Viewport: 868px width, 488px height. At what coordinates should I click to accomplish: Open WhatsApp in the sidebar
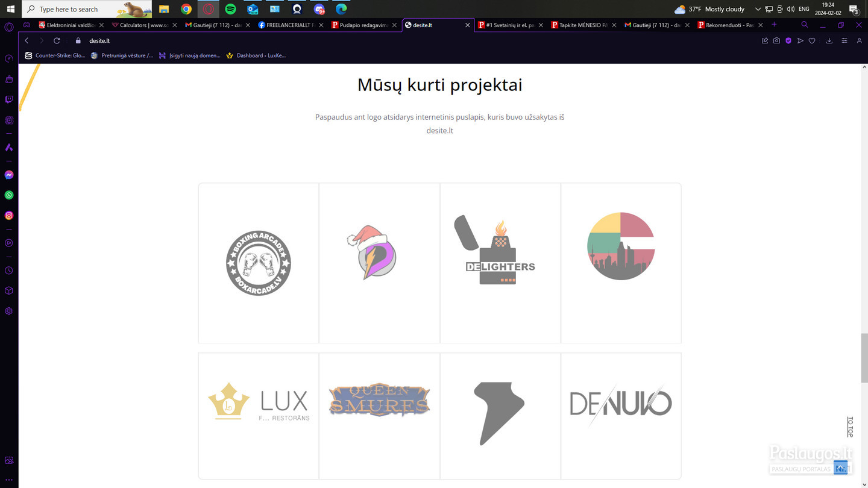click(9, 195)
